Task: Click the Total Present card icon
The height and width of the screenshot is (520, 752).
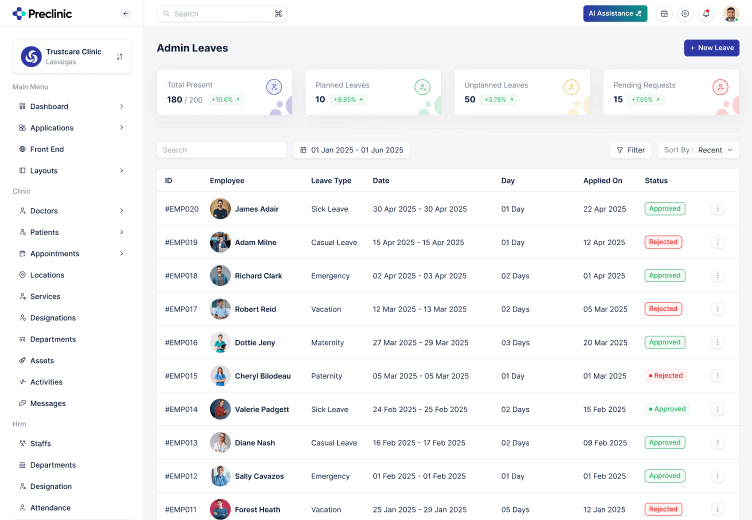Action: 274,87
